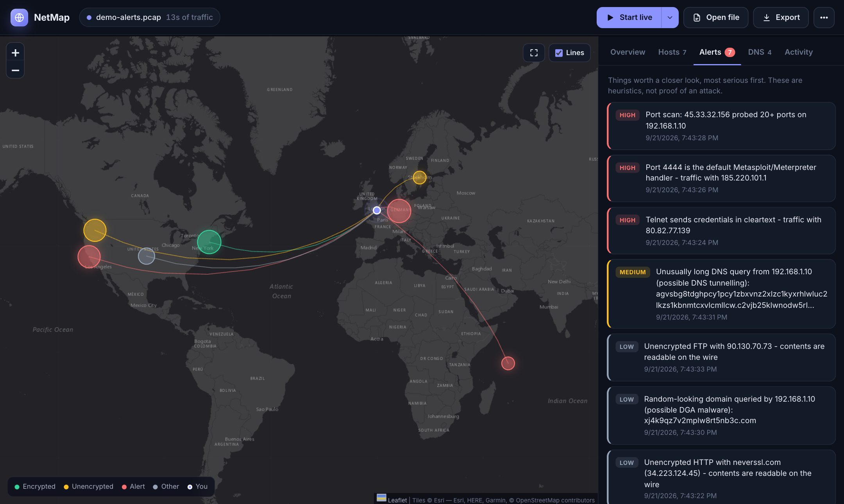Open the Unencrypted FTP 90.130.70.73 alert
Image resolution: width=844 pixels, height=504 pixels.
(721, 357)
